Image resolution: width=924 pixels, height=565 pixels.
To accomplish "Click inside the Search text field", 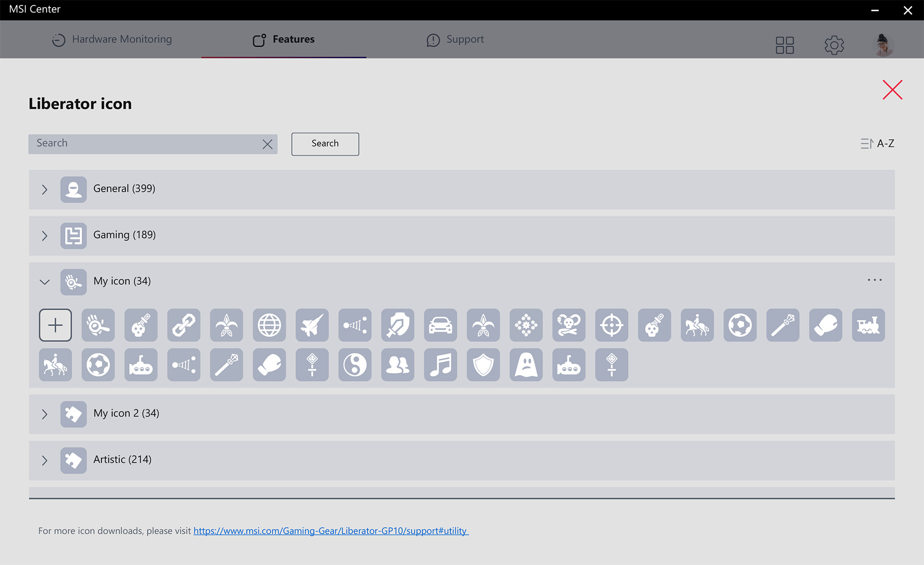I will (144, 144).
